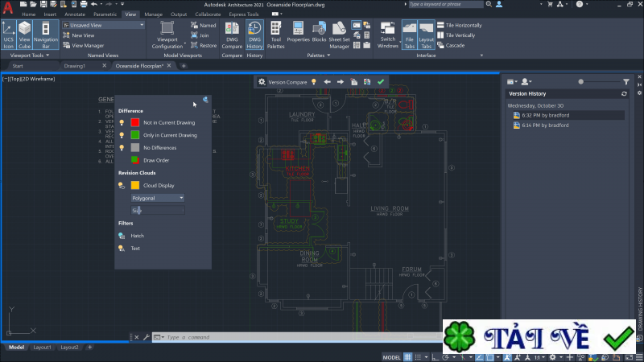Go to next change in Version Compare
Image resolution: width=644 pixels, height=362 pixels.
coord(341,82)
